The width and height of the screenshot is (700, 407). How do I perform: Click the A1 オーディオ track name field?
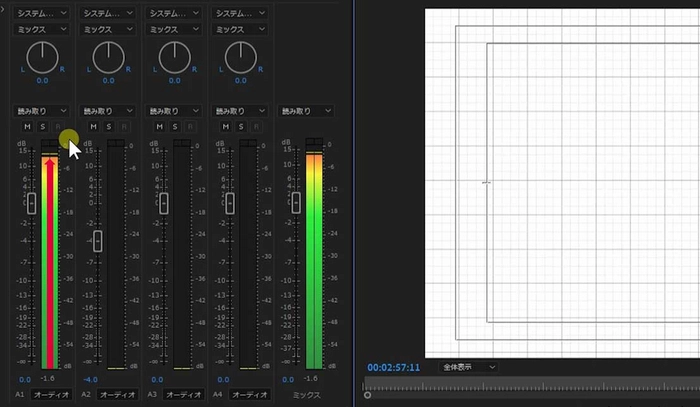coord(51,395)
